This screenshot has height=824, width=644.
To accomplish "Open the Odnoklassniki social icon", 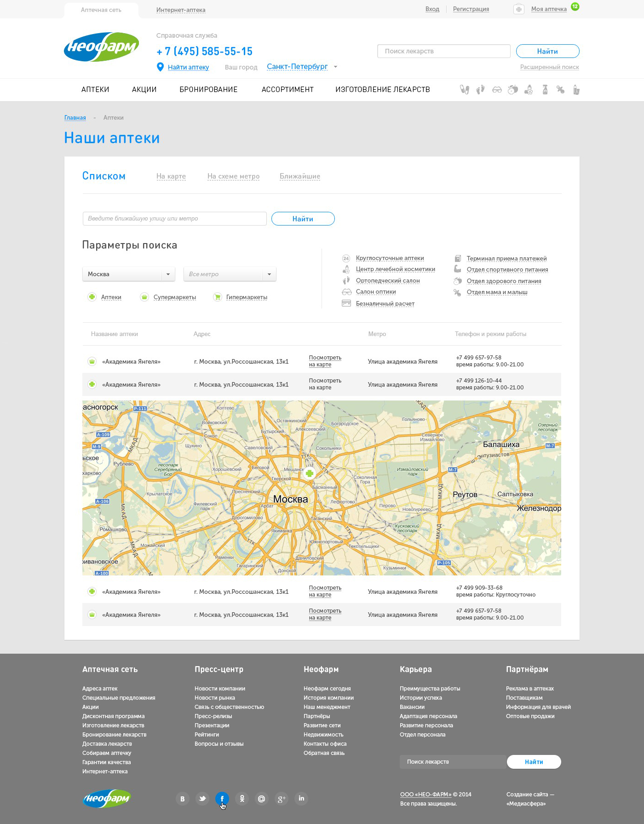I will pos(242,799).
